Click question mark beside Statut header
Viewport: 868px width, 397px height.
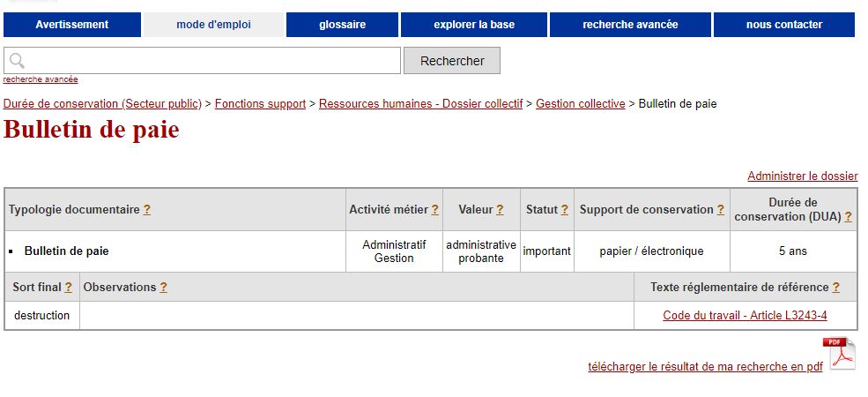point(565,210)
